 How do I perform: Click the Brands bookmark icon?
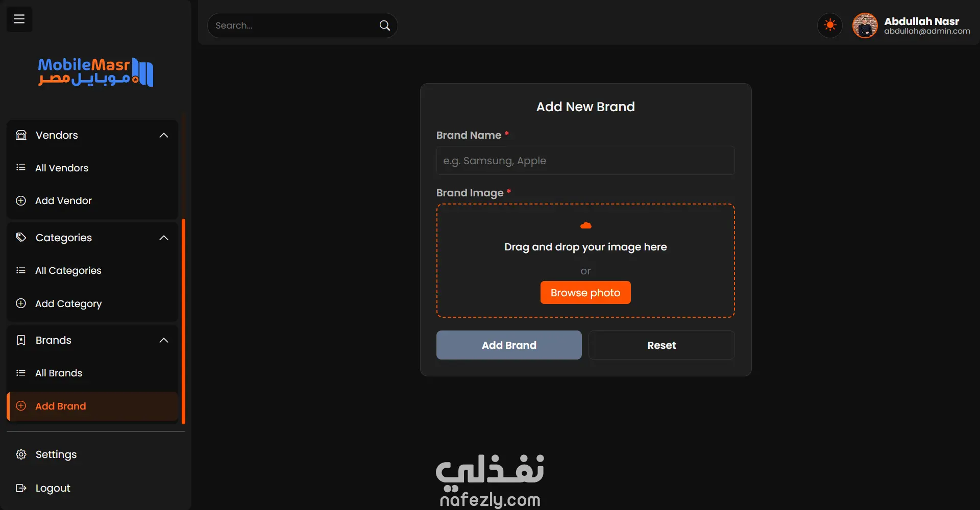coord(21,340)
